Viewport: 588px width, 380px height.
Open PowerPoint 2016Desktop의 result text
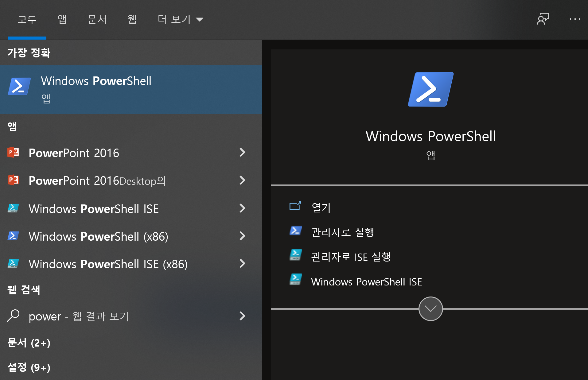pyautogui.click(x=101, y=180)
